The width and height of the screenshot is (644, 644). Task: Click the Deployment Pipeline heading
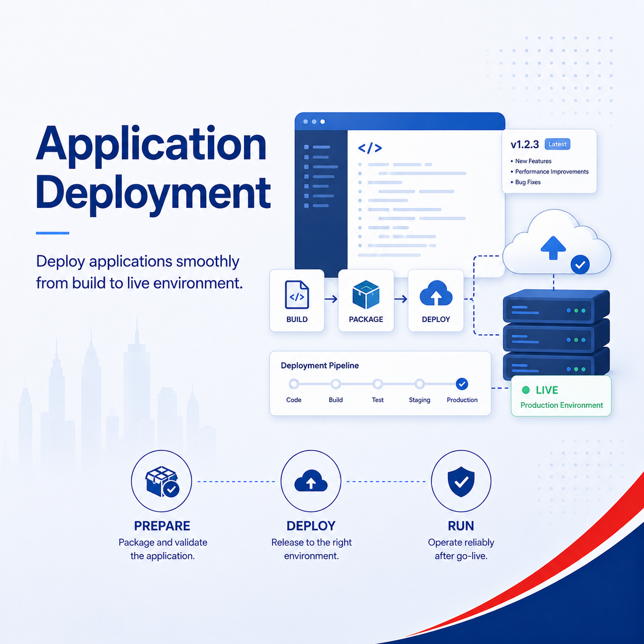(x=320, y=366)
